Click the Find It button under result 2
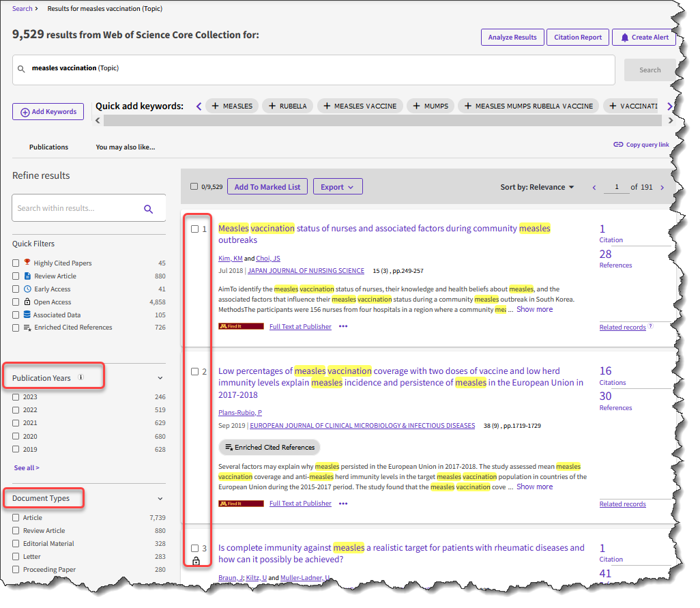Image resolution: width=700 pixels, height=608 pixels. click(241, 504)
